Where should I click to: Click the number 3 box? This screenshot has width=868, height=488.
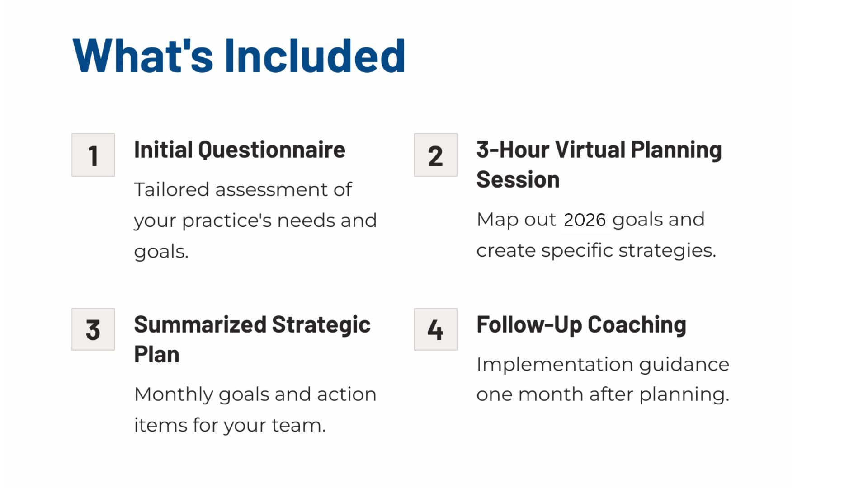point(93,329)
